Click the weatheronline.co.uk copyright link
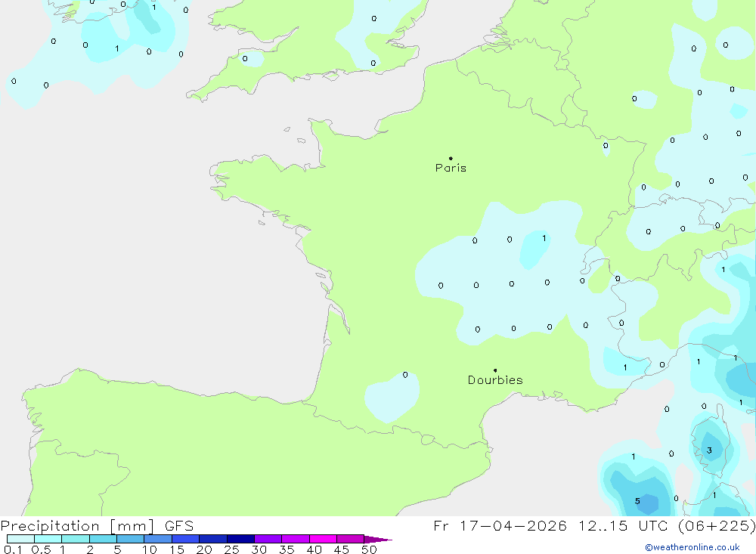 point(692,547)
